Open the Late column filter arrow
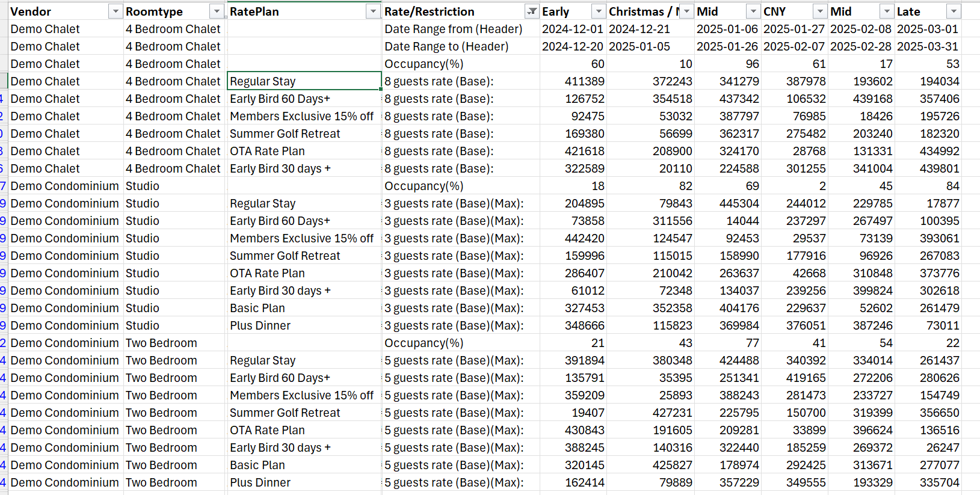This screenshot has height=495, width=980. point(953,11)
